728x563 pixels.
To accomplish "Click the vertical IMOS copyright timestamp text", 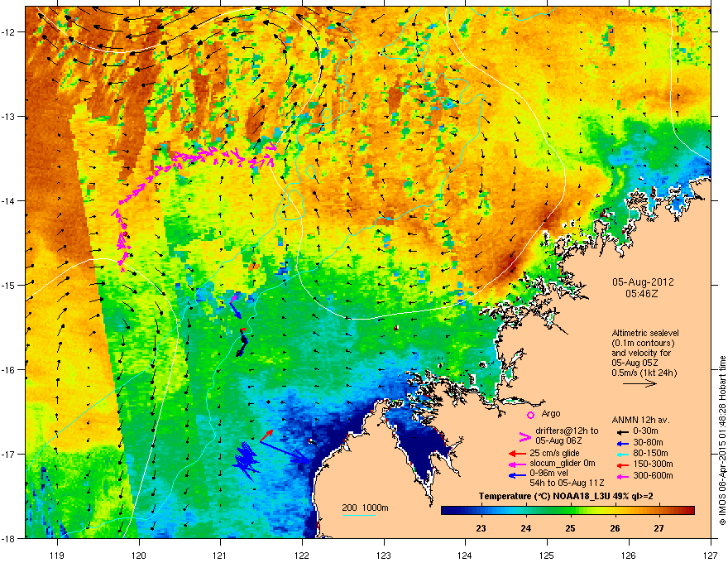I will click(x=722, y=440).
